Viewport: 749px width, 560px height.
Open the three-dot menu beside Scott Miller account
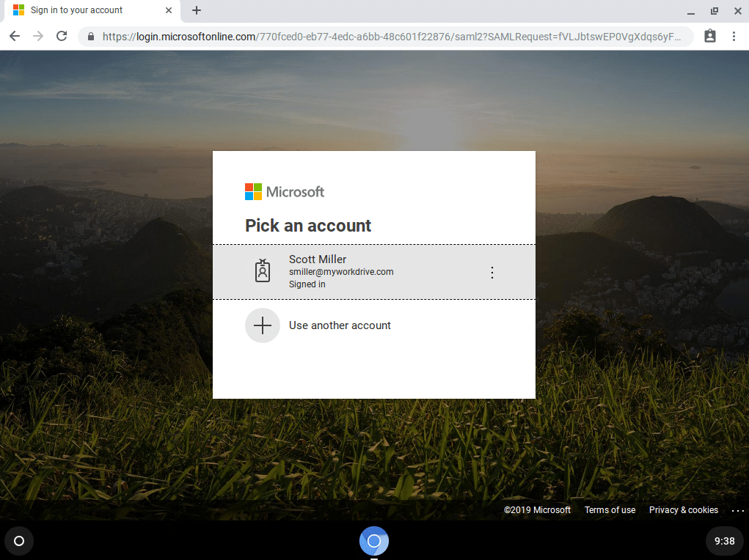coord(492,272)
